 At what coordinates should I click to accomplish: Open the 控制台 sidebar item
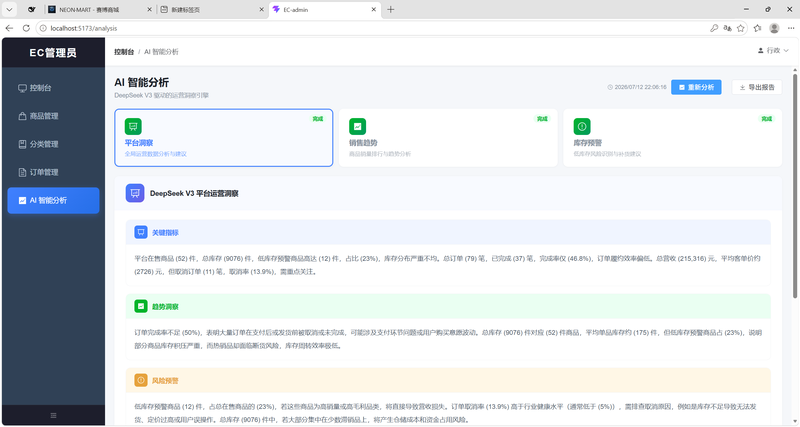point(53,88)
